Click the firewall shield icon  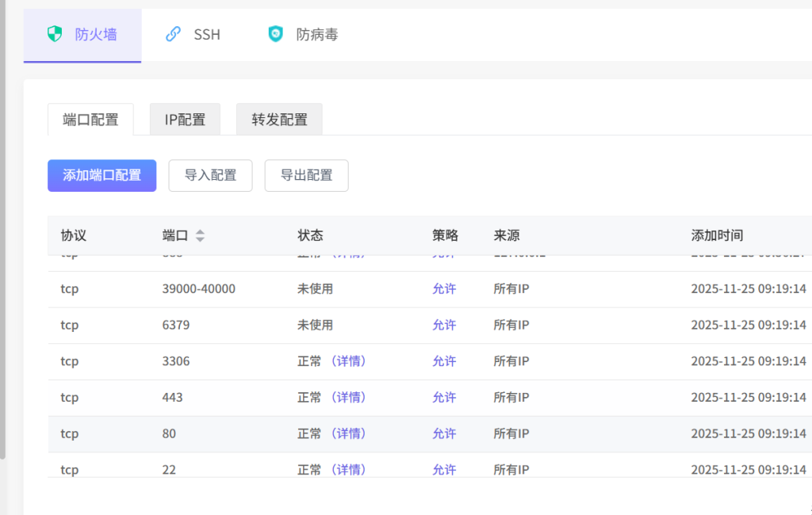pyautogui.click(x=54, y=34)
